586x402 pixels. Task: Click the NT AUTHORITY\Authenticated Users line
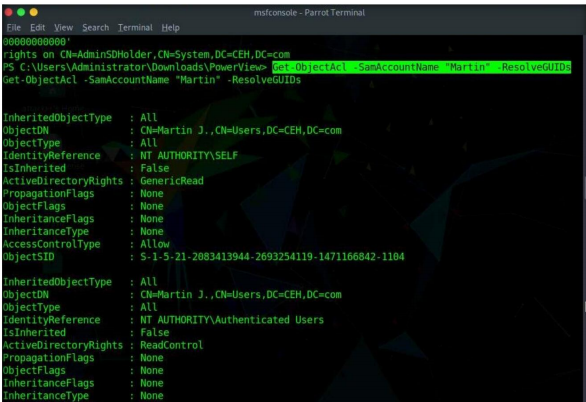pyautogui.click(x=163, y=320)
